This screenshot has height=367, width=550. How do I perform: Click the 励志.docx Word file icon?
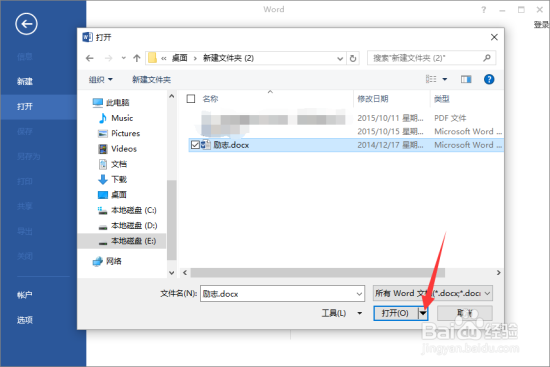[x=206, y=145]
